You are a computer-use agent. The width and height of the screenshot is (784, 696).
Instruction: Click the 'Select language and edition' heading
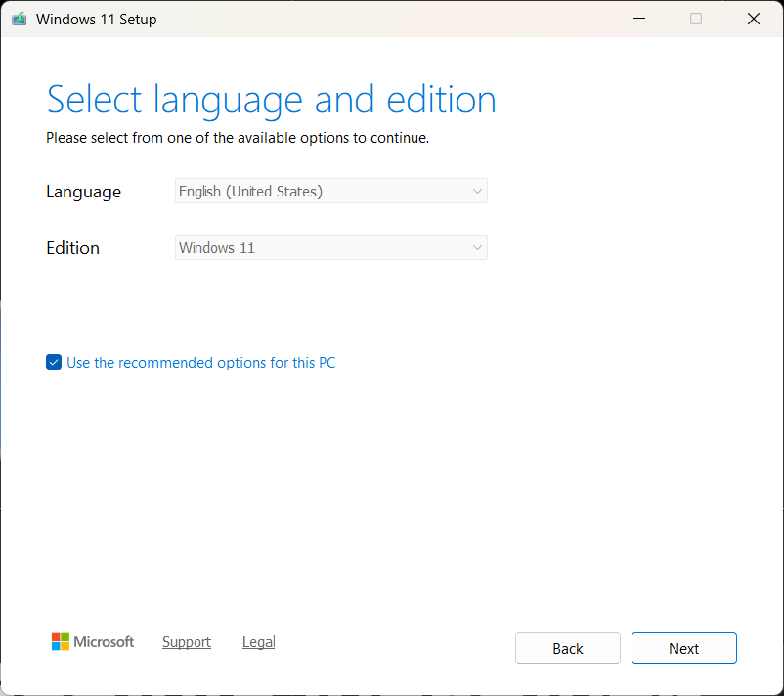(x=271, y=100)
